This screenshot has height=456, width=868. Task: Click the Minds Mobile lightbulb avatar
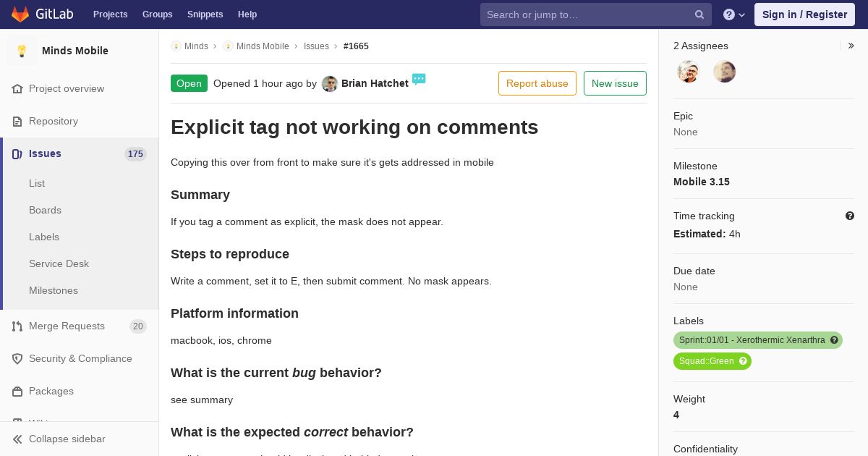[22, 51]
